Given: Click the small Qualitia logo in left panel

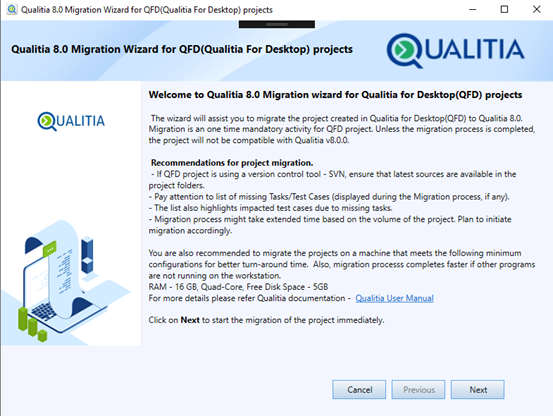Looking at the screenshot, I should tap(71, 121).
